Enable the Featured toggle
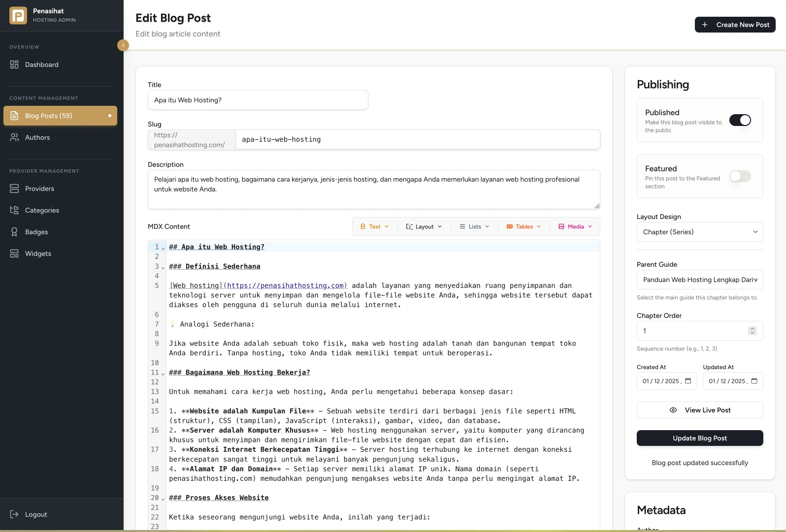The width and height of the screenshot is (786, 532). pyautogui.click(x=740, y=176)
